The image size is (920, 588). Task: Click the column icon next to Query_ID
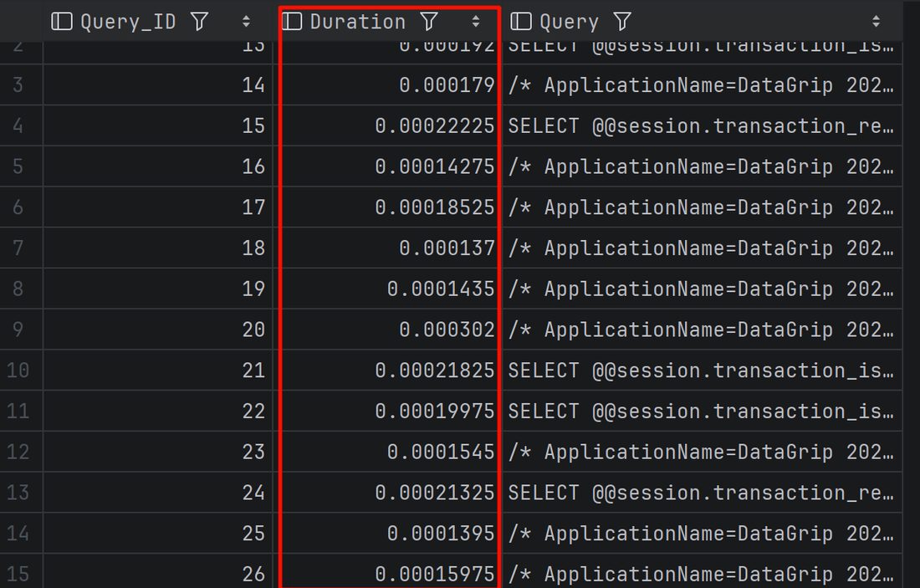tap(62, 22)
